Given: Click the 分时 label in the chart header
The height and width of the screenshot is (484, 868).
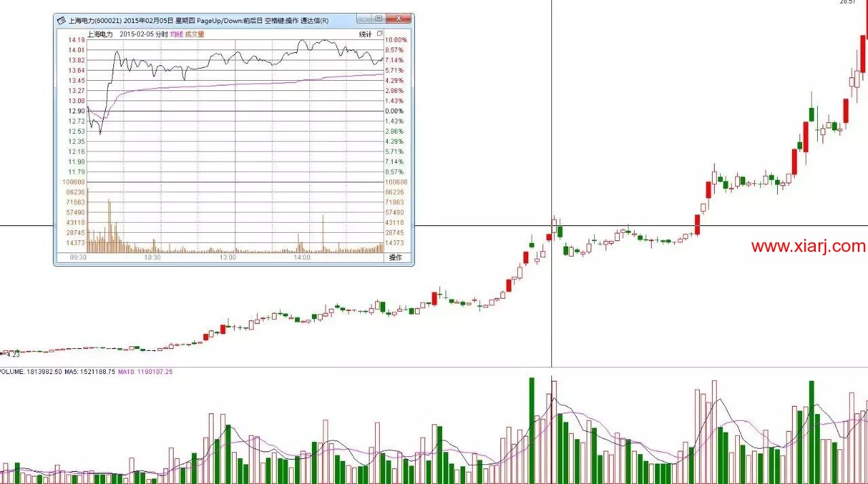Looking at the screenshot, I should point(161,34).
